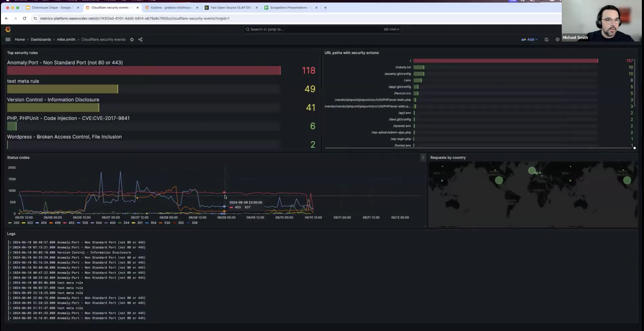Switch to the Scrapathon Presentations tab

(288, 8)
